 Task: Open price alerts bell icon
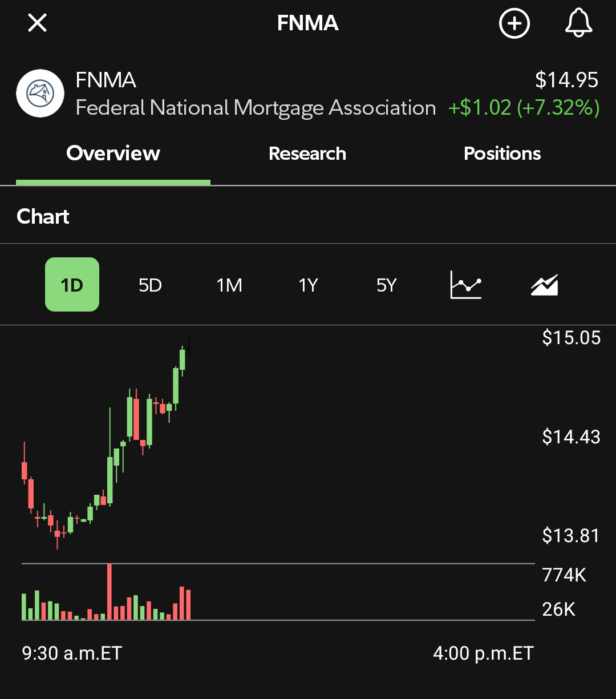point(579,23)
